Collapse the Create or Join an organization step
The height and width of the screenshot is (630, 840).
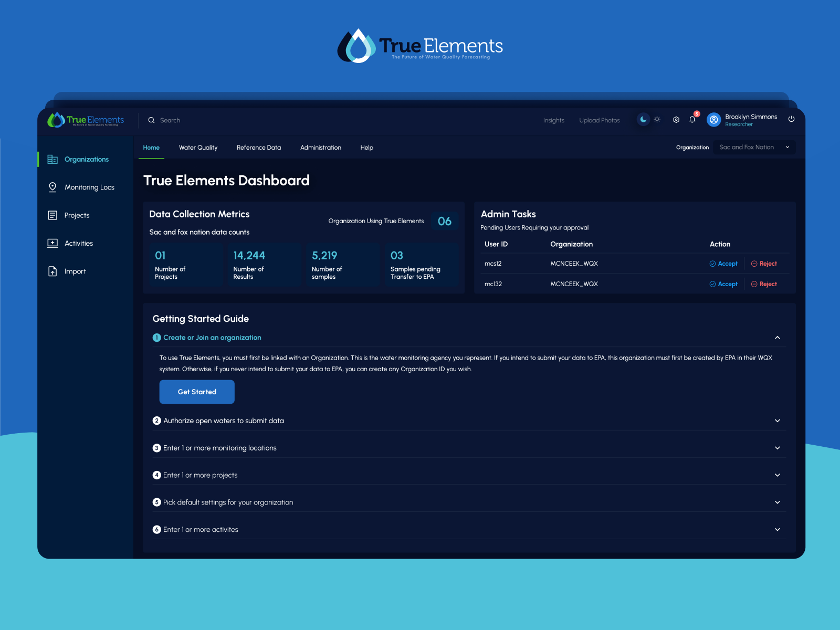click(778, 338)
